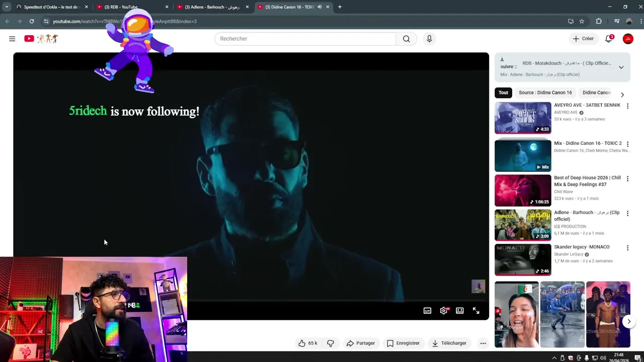Open Mix - Didine Canon 16 - TOXIC 2
This screenshot has height=362, width=644.
523,156
